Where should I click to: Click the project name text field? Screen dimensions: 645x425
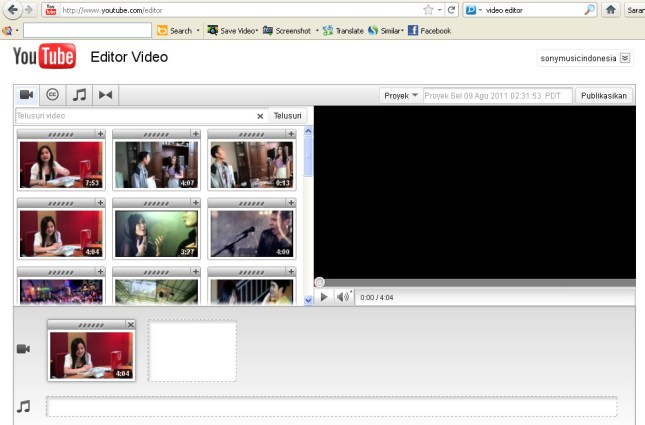pyautogui.click(x=497, y=96)
